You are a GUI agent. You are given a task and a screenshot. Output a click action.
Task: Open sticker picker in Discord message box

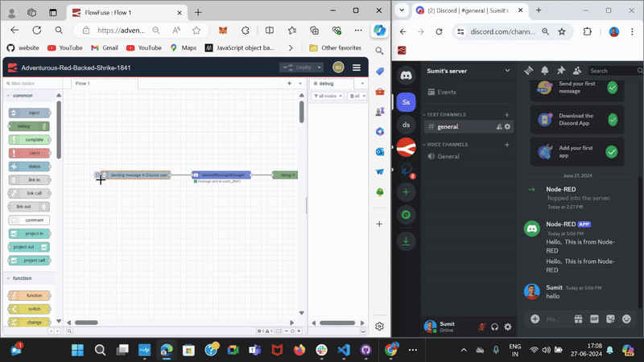(610, 319)
